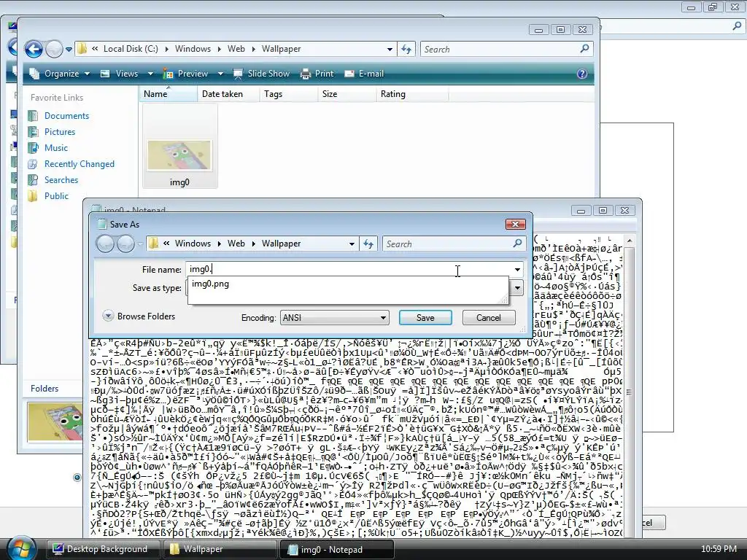Sort by Size column header
Viewport: 747px width, 560px height.
pos(347,94)
